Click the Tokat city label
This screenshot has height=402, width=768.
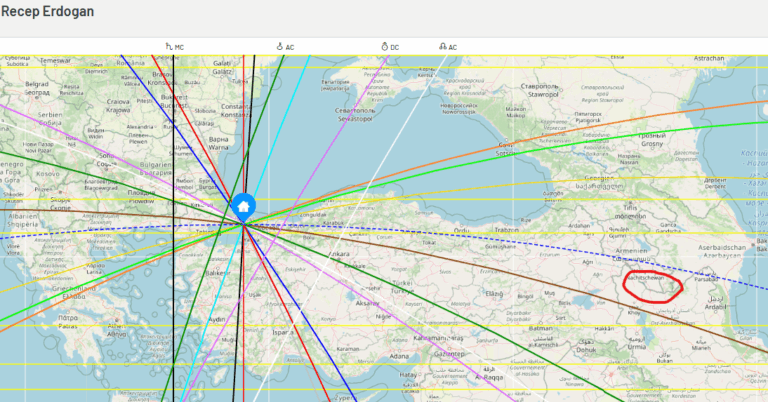click(x=429, y=242)
